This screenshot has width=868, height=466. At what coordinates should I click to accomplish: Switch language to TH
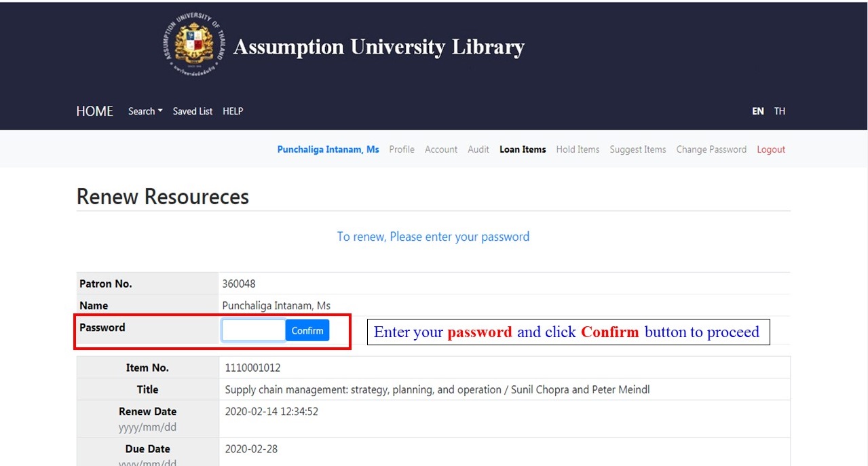point(780,111)
